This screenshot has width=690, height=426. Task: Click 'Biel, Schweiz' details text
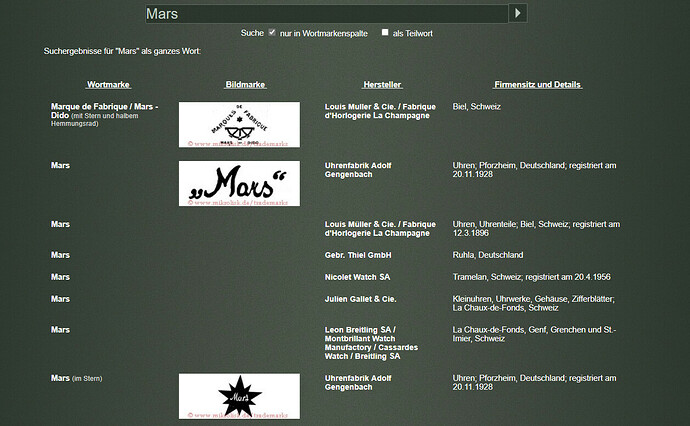(x=477, y=106)
